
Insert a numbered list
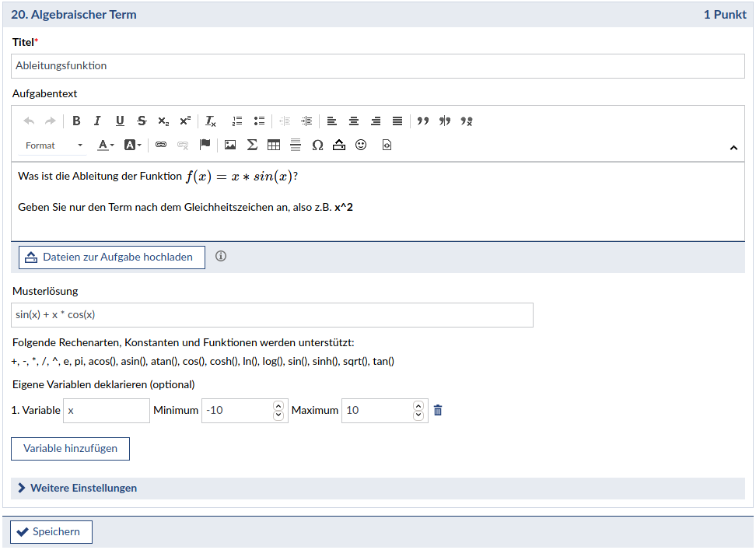[237, 121]
